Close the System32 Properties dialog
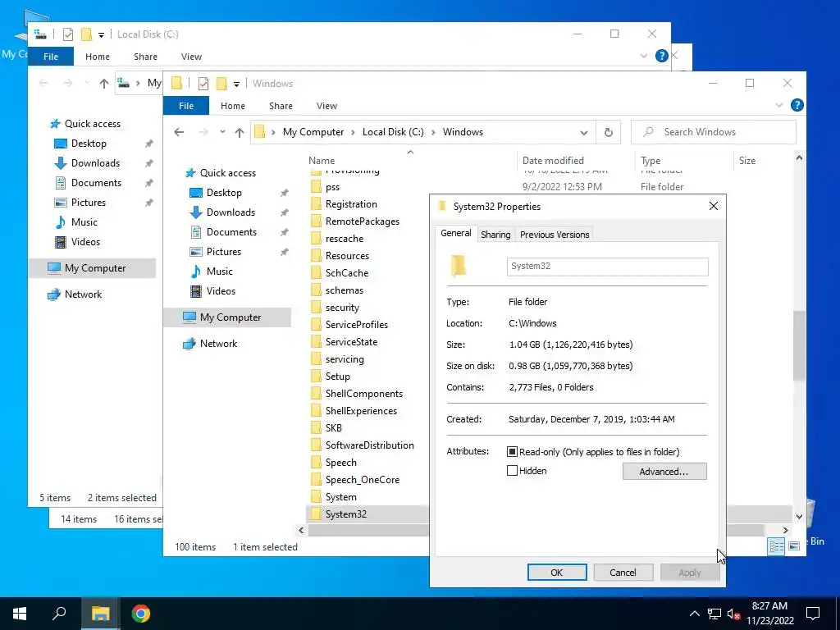 [x=713, y=206]
